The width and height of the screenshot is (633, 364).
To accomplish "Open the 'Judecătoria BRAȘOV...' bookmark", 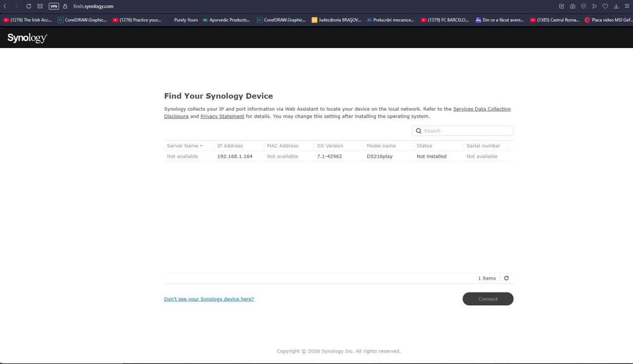I will pyautogui.click(x=336, y=20).
